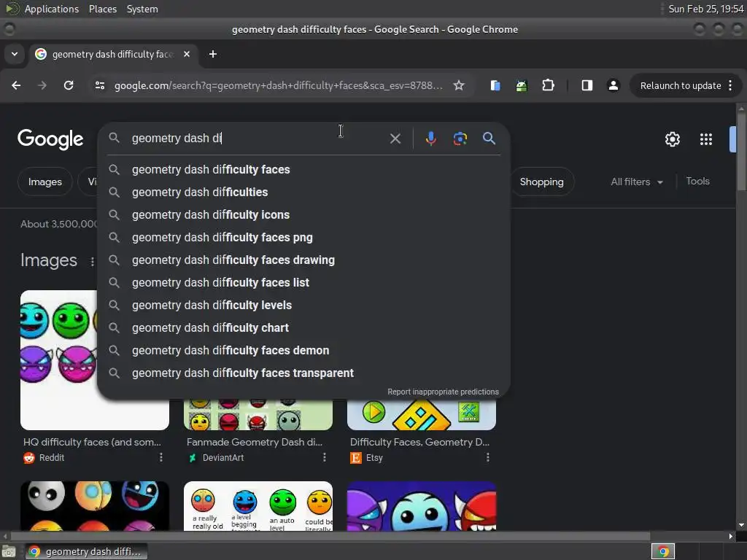
Task: View site information icon in address bar
Action: (x=99, y=85)
